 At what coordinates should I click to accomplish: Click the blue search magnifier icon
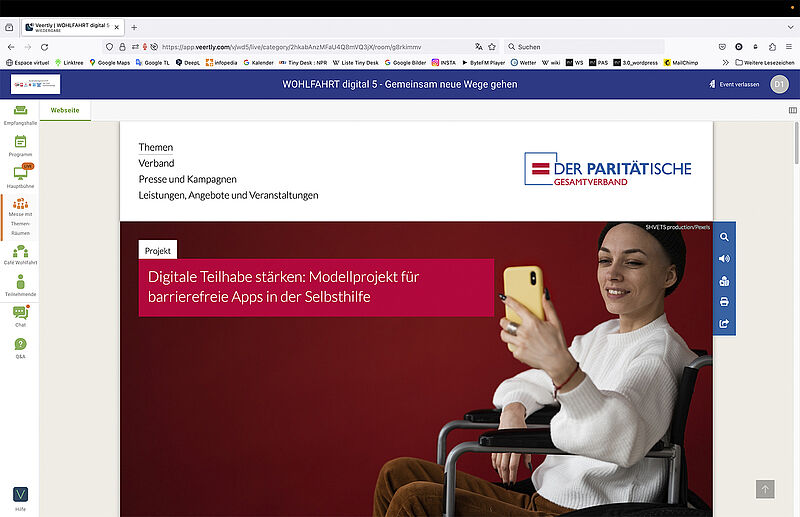tap(724, 237)
